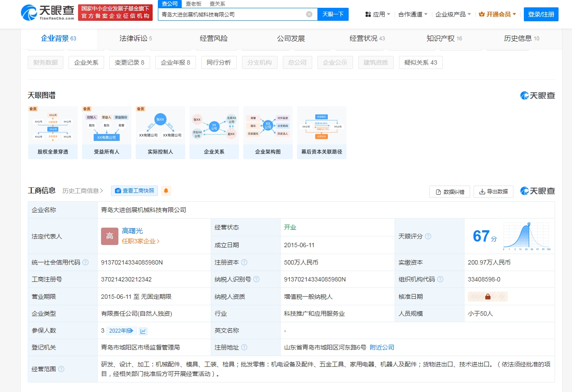Click the help icon next to 天眼评分
Image resolution: width=572 pixels, height=392 pixels.
coord(428,236)
